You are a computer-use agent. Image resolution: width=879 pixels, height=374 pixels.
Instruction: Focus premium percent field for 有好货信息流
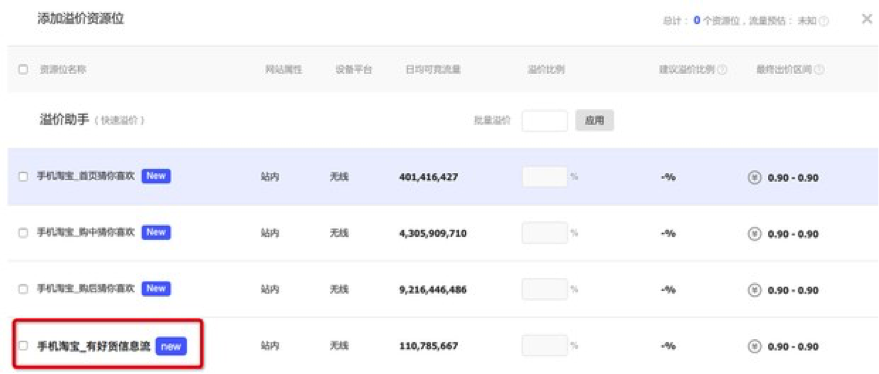pyautogui.click(x=545, y=345)
